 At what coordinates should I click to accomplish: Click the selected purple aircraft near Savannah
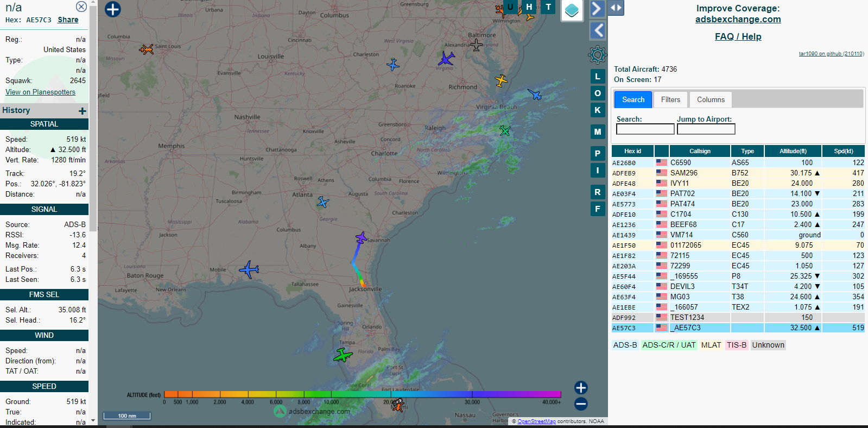point(361,238)
